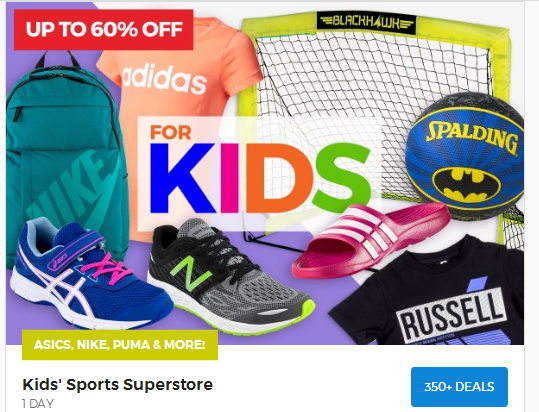Click the white adidas wordmark on shirt
This screenshot has width=539, height=412.
coord(164,80)
